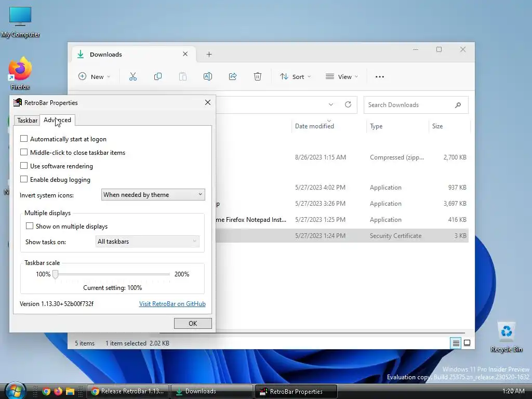Switch to large thumbnails view icon
The width and height of the screenshot is (532, 399).
point(467,343)
